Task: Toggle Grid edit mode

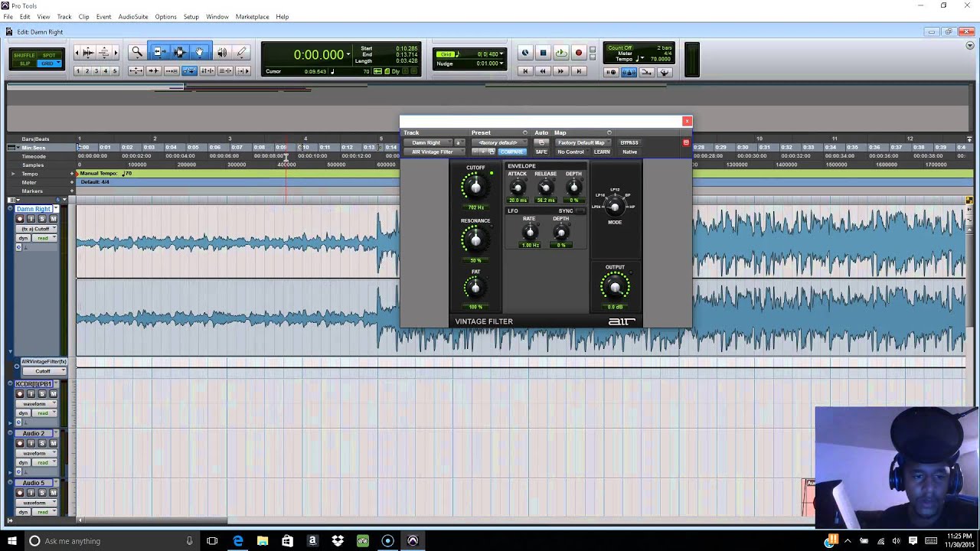Action: coord(50,63)
